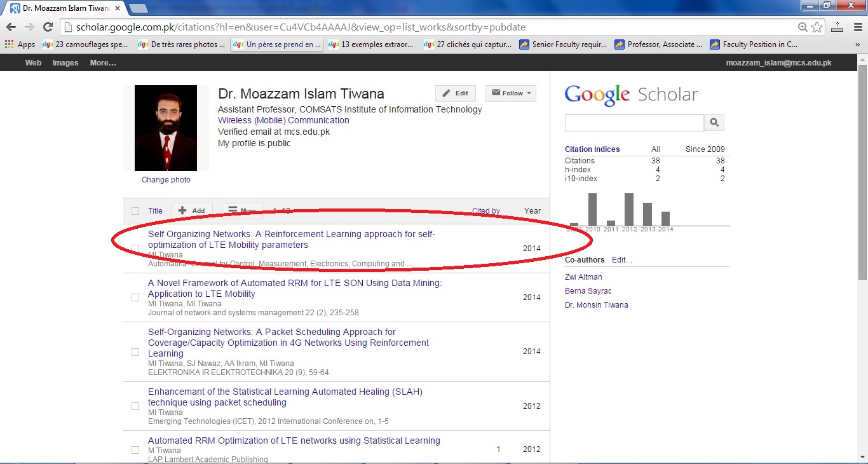Open the More... menu in black bar
This screenshot has height=464, width=868.
coord(103,63)
